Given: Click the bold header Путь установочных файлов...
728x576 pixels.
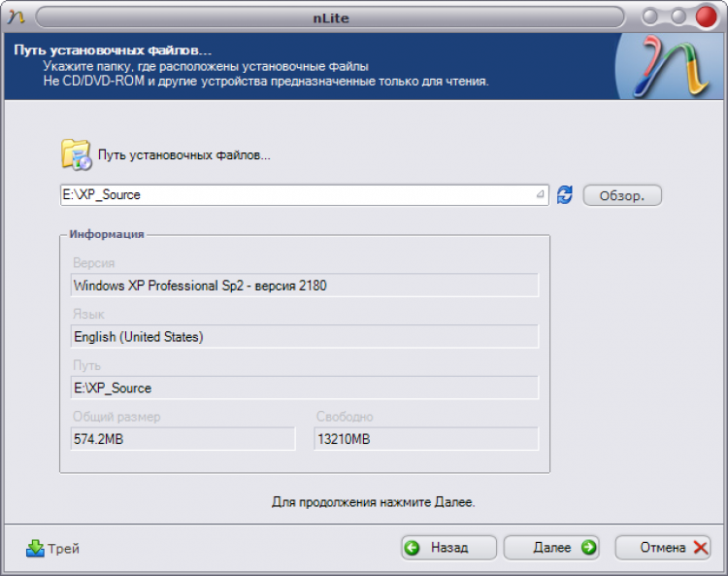Looking at the screenshot, I should pos(113,51).
